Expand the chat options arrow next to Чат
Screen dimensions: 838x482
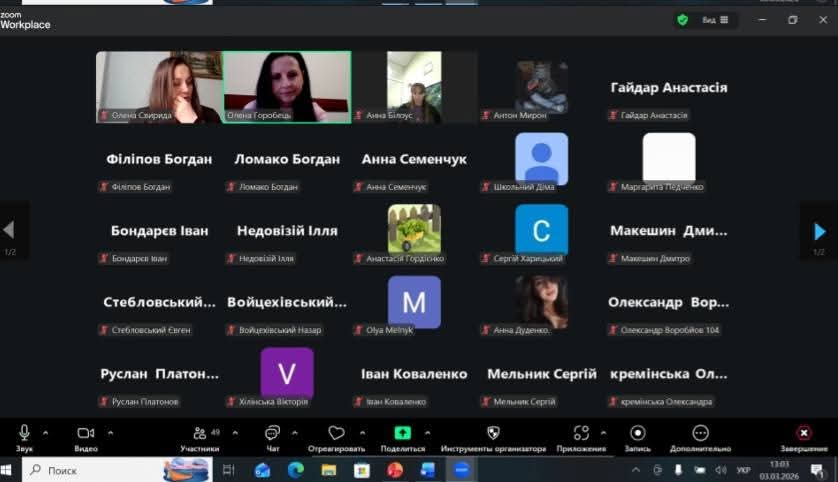point(297,433)
